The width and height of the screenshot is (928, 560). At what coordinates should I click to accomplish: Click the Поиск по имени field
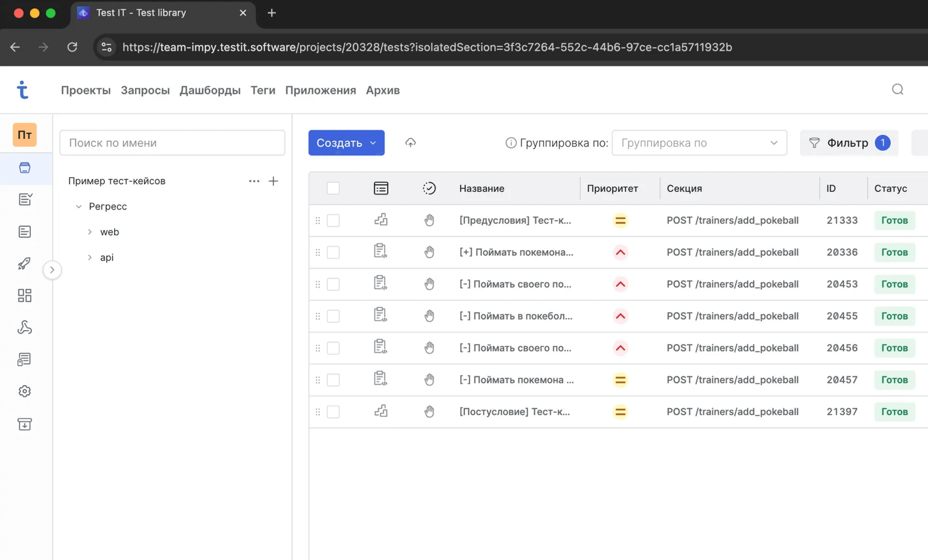[172, 143]
